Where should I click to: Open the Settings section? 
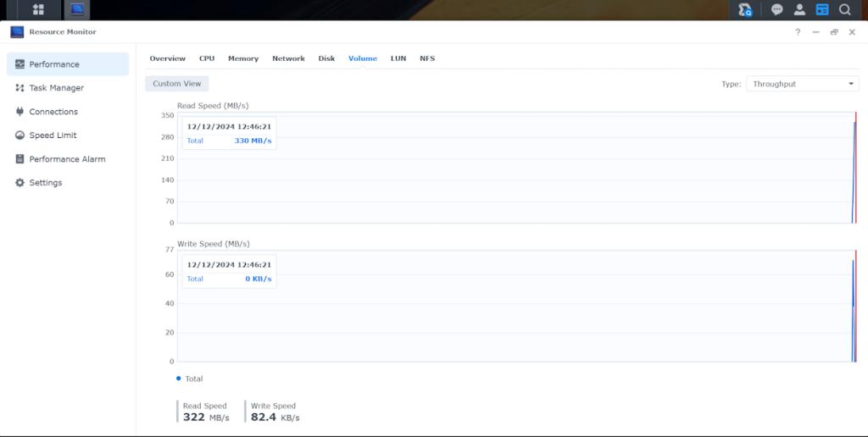tap(68, 183)
